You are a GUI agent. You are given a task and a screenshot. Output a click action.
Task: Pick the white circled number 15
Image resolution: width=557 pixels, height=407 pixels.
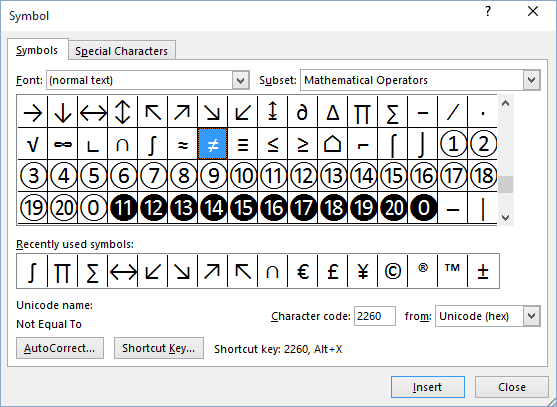pyautogui.click(x=393, y=175)
